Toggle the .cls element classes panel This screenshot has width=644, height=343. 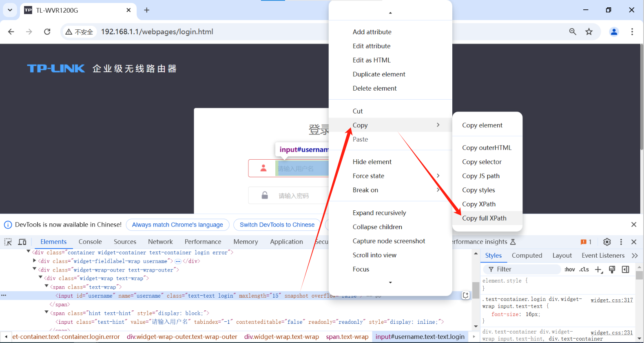pyautogui.click(x=584, y=269)
